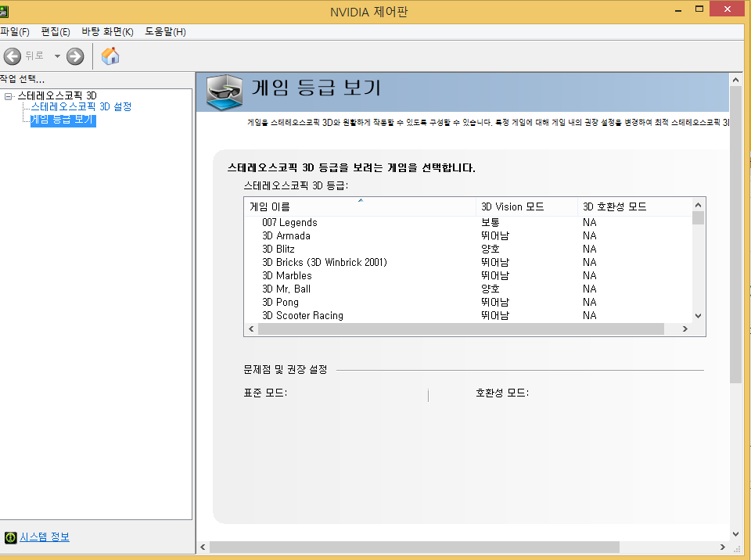
Task: Click the main panel scroll down arrow
Action: pyautogui.click(x=735, y=534)
